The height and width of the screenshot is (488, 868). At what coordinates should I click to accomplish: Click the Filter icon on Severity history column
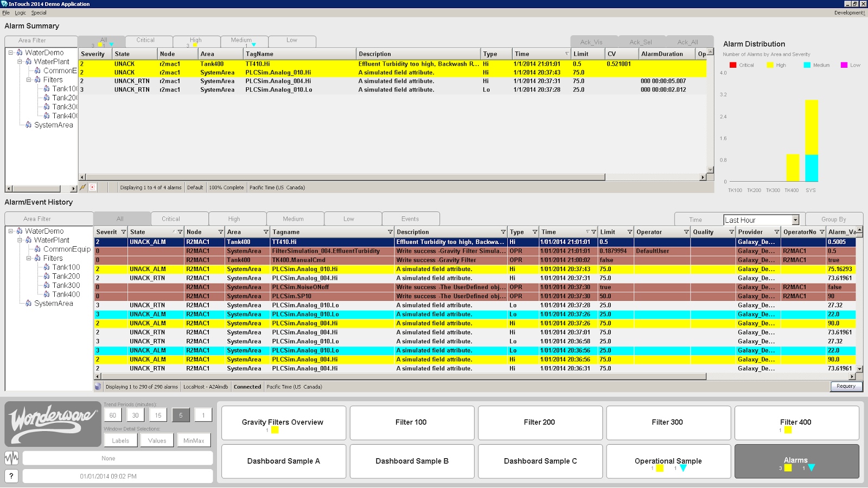[123, 232]
